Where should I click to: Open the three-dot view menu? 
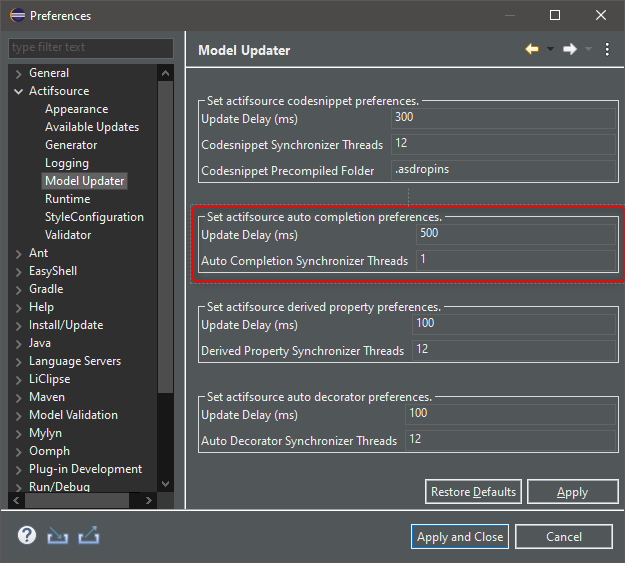607,49
